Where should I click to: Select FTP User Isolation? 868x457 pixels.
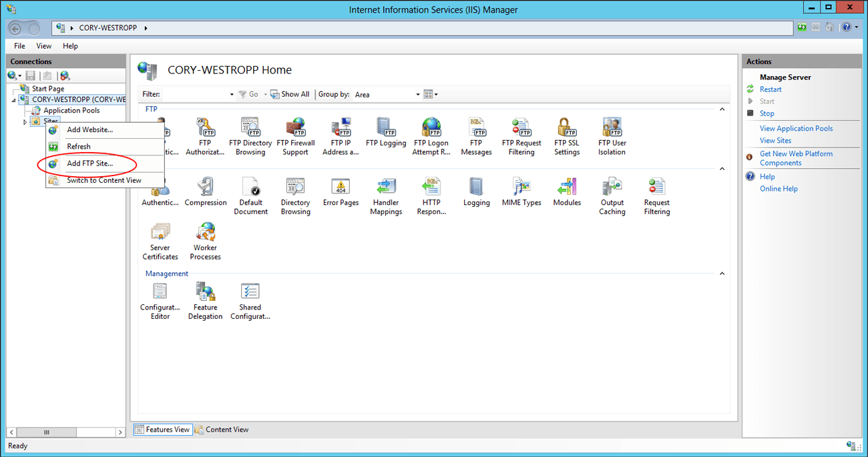pos(612,137)
